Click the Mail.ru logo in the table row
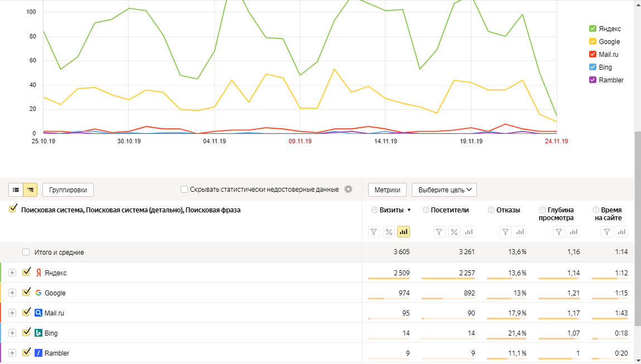The height and width of the screenshot is (364, 641). (x=38, y=313)
